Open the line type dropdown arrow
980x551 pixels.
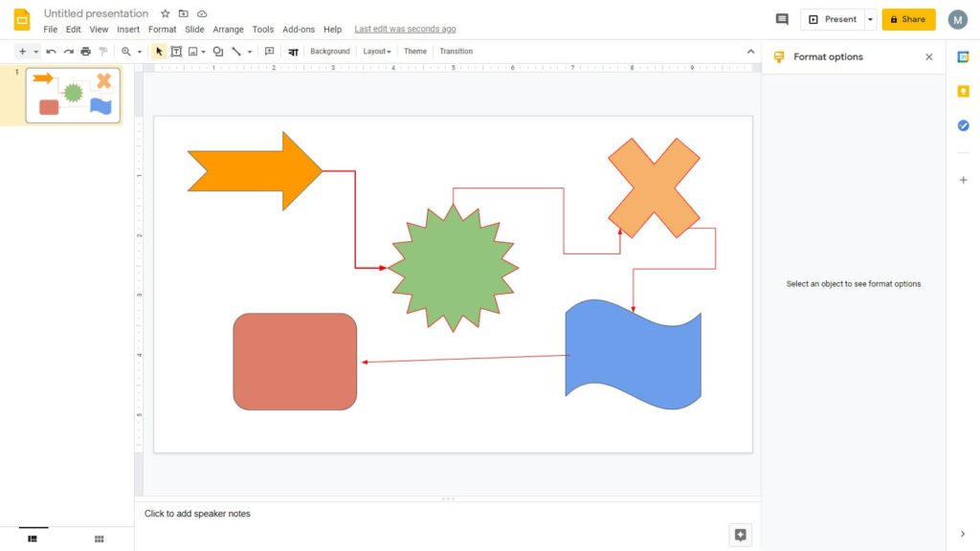pos(250,52)
